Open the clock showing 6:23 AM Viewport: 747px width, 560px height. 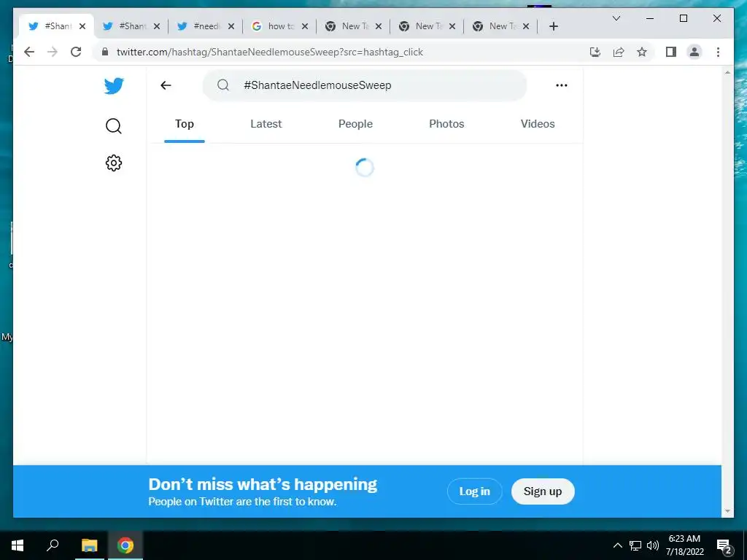(x=684, y=545)
